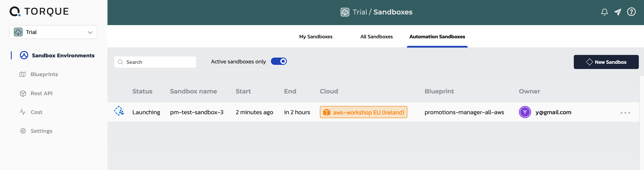Click the paper plane icon in header
The height and width of the screenshot is (170, 644).
[x=618, y=12]
